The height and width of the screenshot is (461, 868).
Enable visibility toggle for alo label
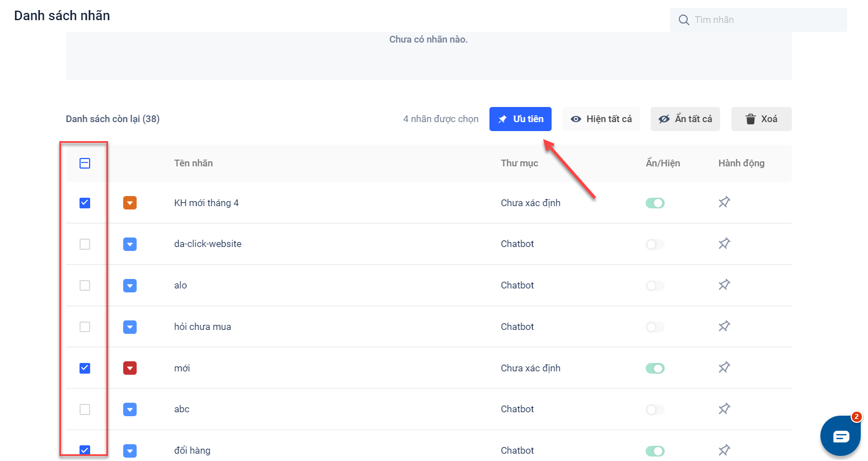click(x=655, y=286)
